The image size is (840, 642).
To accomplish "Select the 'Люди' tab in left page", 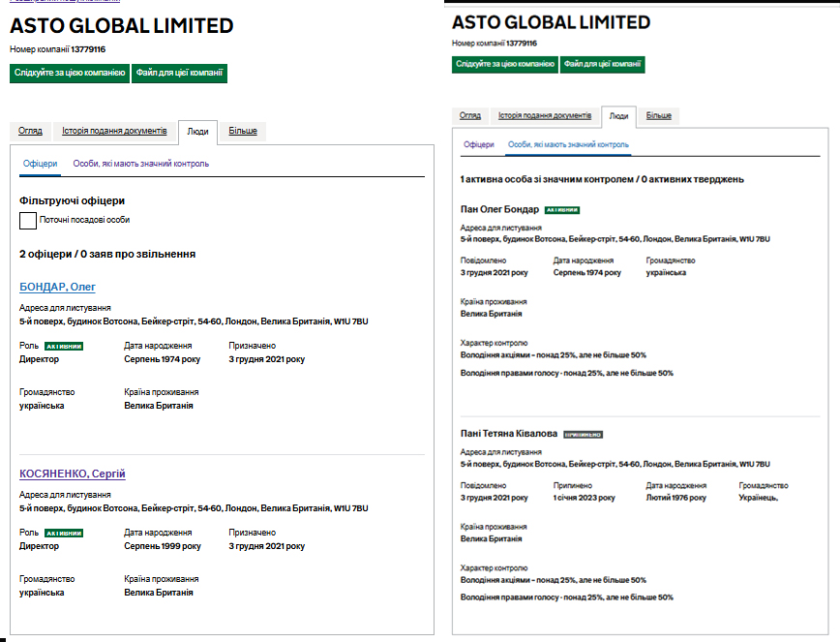I will coord(197,131).
